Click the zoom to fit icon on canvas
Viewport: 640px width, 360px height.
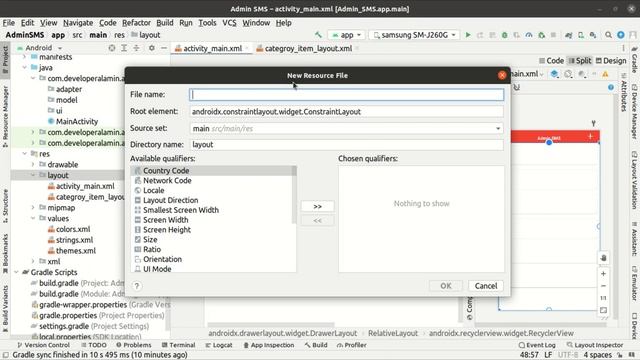[x=603, y=310]
